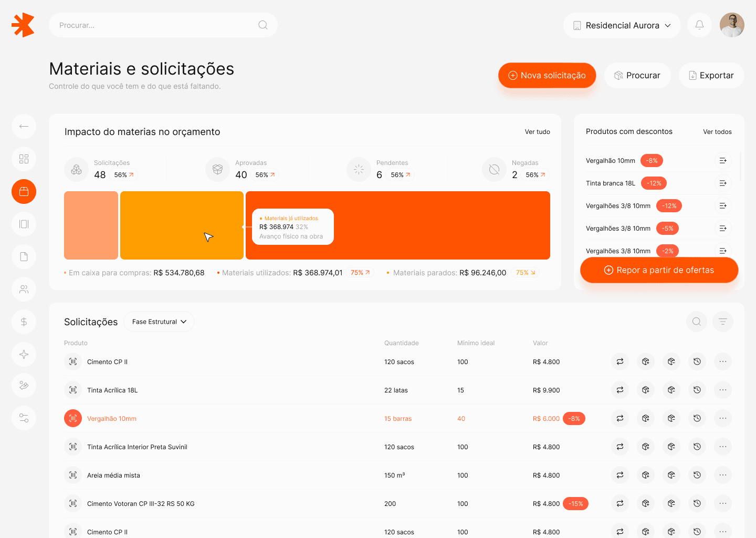Screen dimensions: 756x538
Task: Click the swap icon on Tinta Acrílica 18L row
Action: click(620, 390)
